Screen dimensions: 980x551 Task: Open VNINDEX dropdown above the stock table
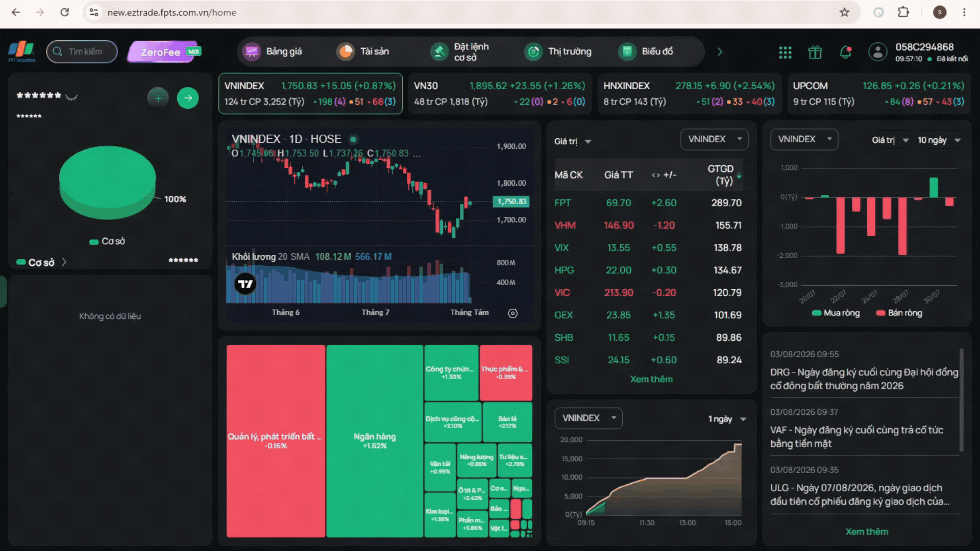click(x=715, y=139)
